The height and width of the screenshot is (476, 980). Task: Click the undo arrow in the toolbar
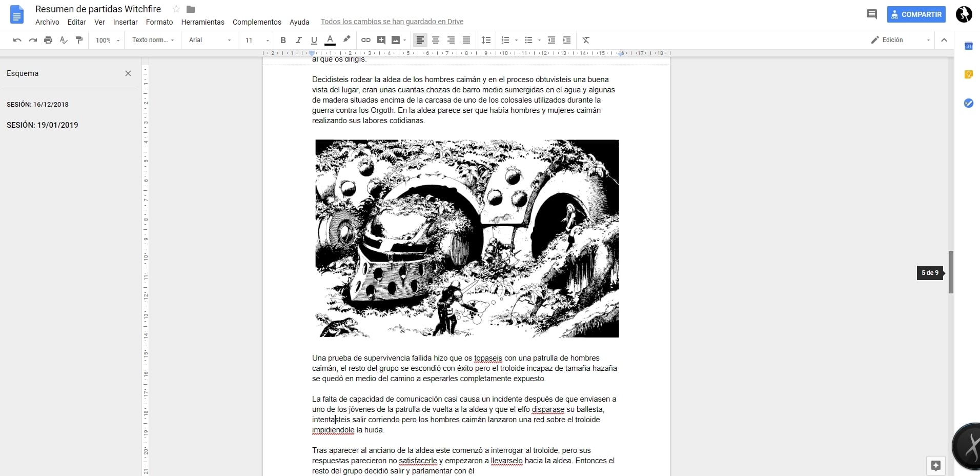point(17,40)
